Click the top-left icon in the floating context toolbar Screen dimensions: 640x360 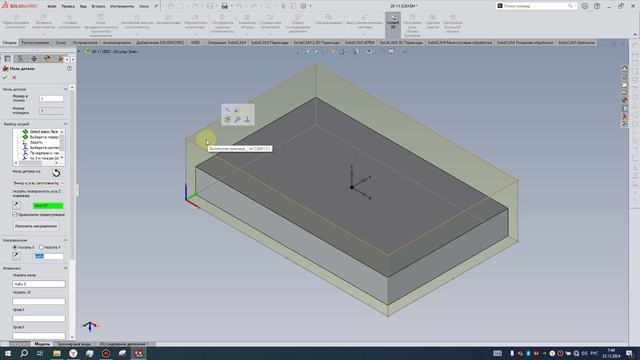(227, 110)
